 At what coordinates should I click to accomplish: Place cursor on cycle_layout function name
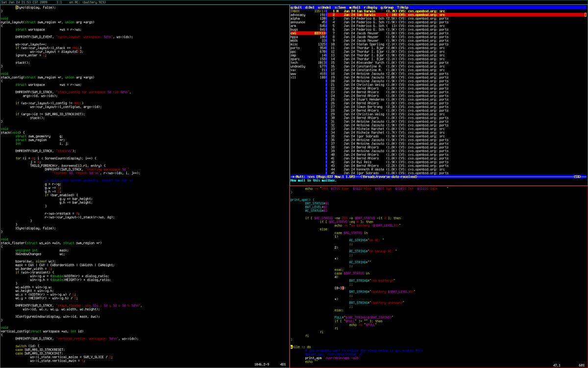[x=11, y=22]
